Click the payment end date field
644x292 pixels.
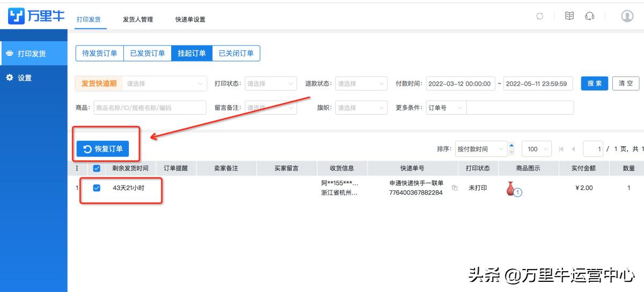[538, 84]
